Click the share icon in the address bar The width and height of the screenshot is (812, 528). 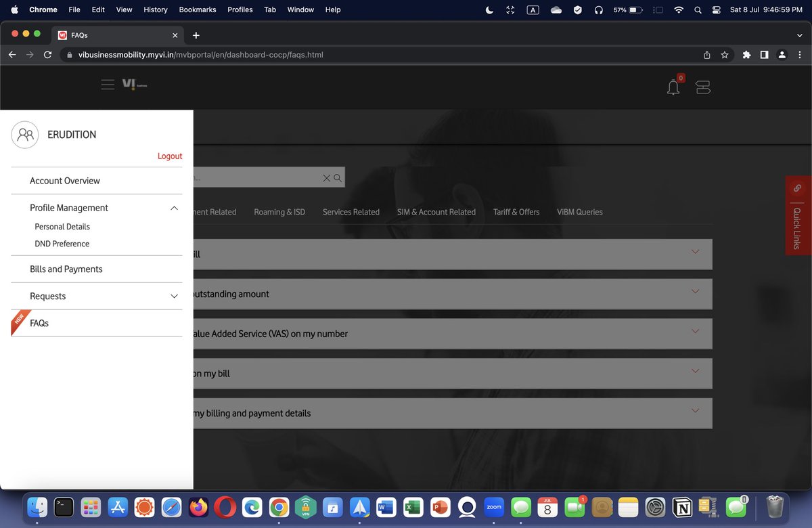(707, 55)
